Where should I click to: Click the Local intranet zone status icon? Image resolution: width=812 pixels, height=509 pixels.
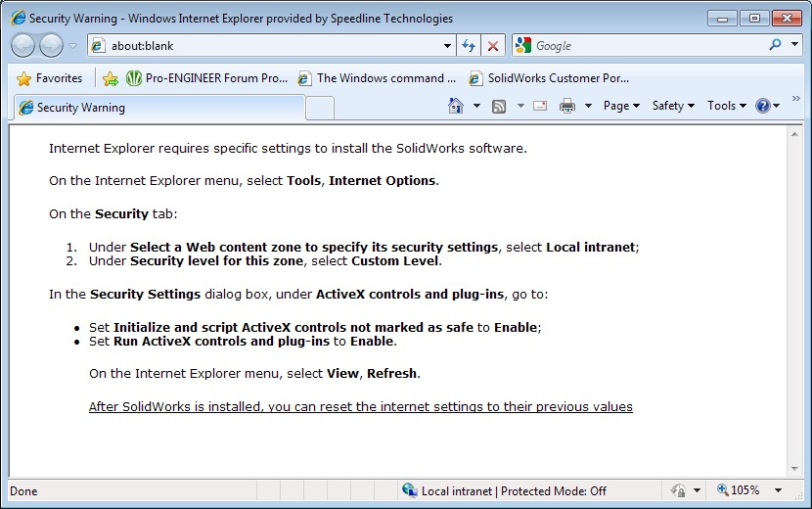click(x=410, y=490)
